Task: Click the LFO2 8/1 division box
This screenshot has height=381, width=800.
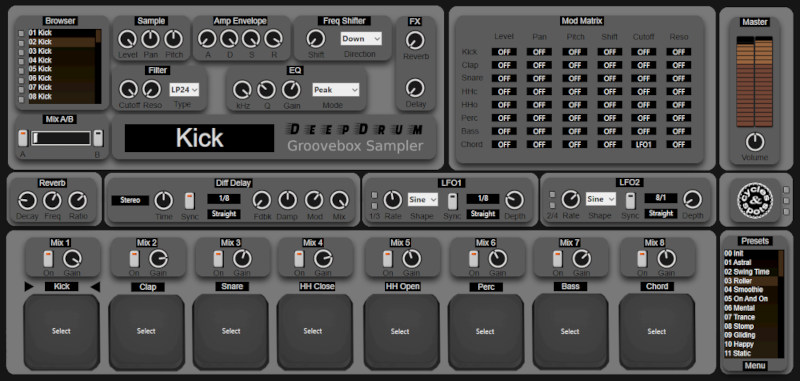Action: (661, 198)
